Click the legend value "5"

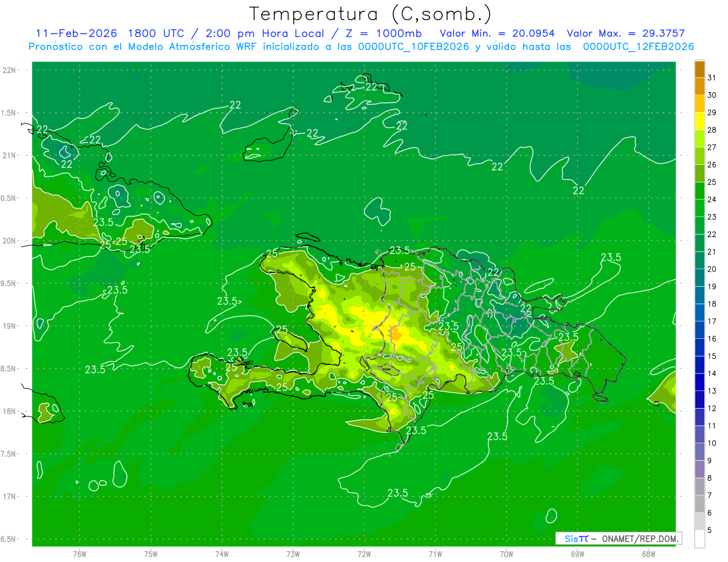click(x=710, y=530)
